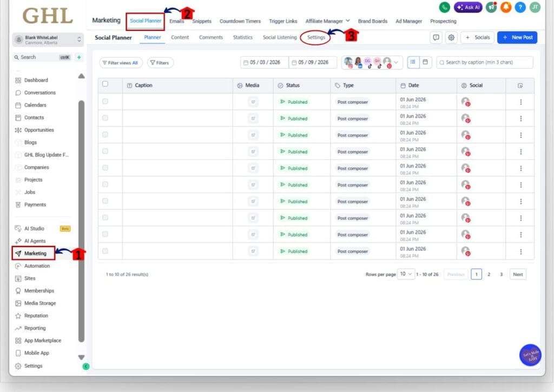Tick the fifth post row checkbox

click(105, 168)
